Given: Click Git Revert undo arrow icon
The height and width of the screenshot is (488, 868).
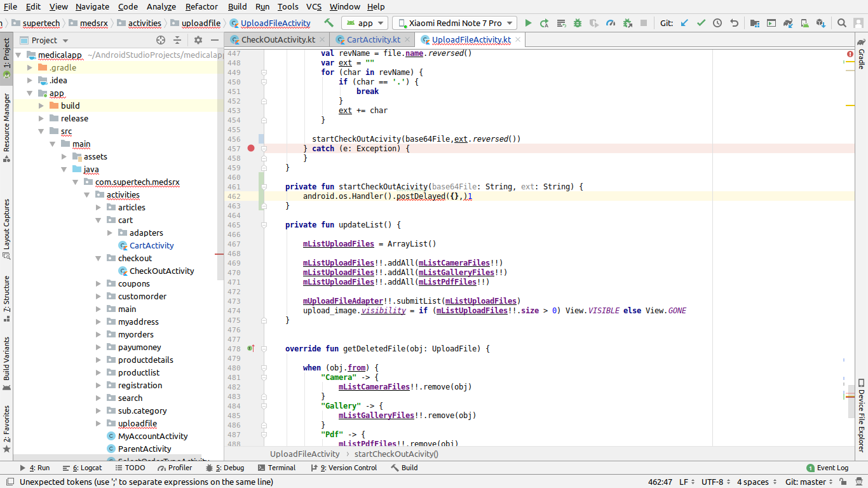Looking at the screenshot, I should point(734,23).
